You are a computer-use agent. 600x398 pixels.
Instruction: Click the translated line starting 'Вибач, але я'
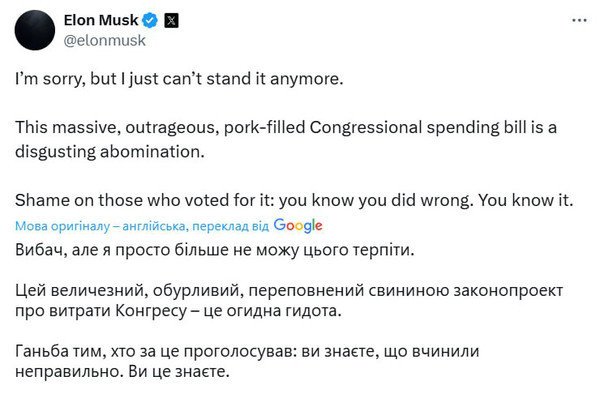[x=215, y=250]
